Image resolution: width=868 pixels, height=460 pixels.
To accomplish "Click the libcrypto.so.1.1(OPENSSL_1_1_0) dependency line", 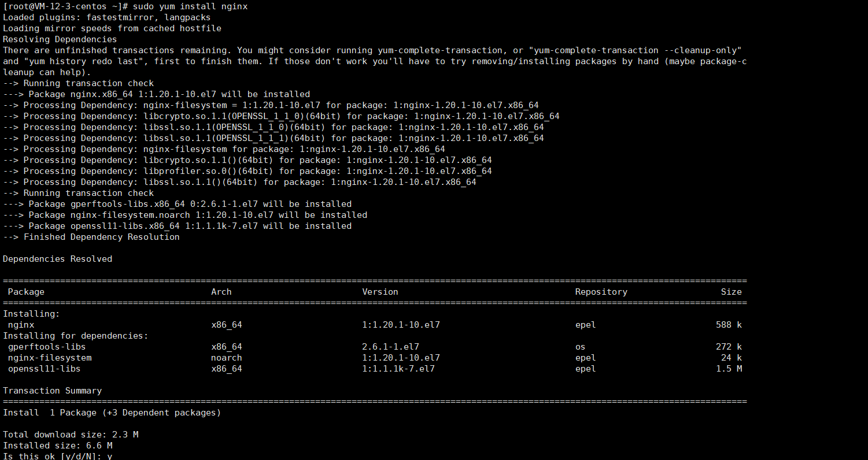I will [x=281, y=116].
